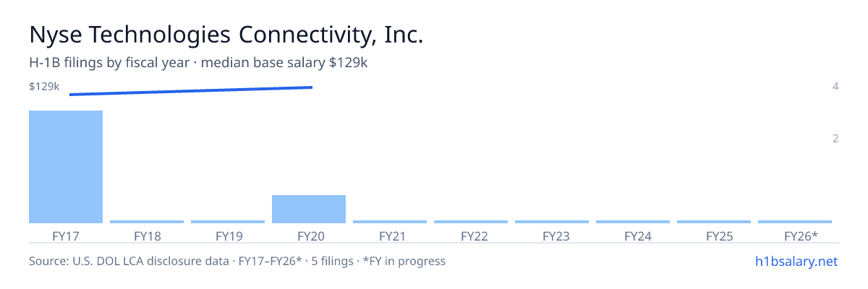Select the FY23 bar stub
Image resolution: width=868 pixels, height=289 pixels.
click(552, 222)
